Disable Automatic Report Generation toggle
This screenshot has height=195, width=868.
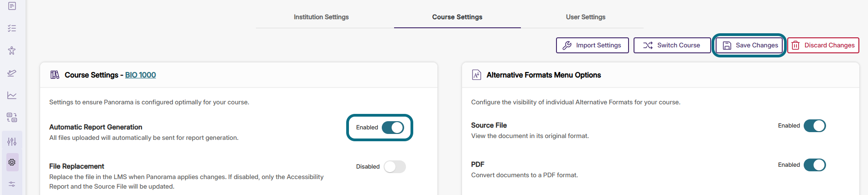393,128
